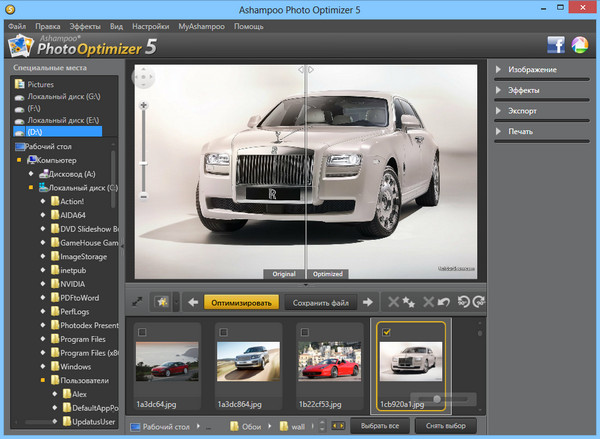Rotate image left with counterclockwise icon

click(x=465, y=301)
